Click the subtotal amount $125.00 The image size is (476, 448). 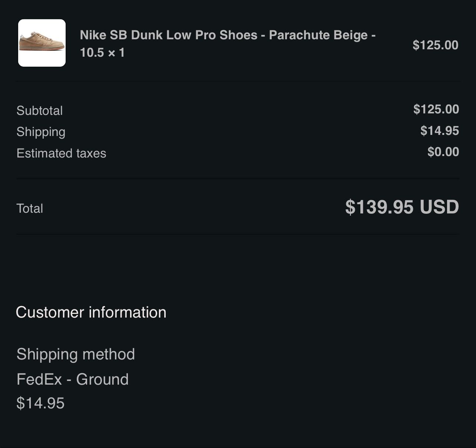tap(436, 109)
